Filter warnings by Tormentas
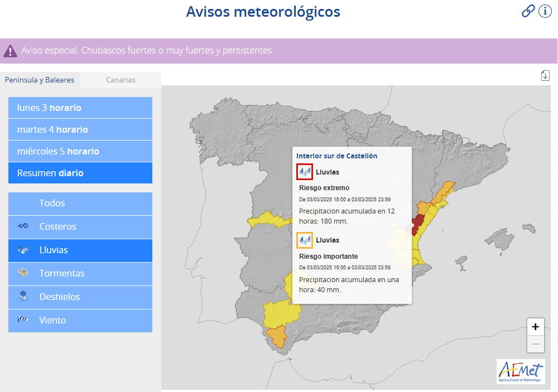The image size is (558, 392). tap(80, 274)
